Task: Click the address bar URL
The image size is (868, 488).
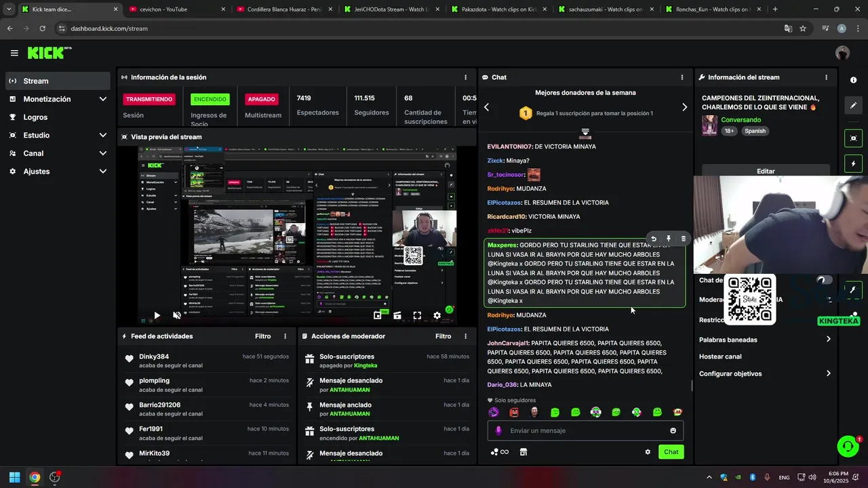Action: tap(109, 28)
